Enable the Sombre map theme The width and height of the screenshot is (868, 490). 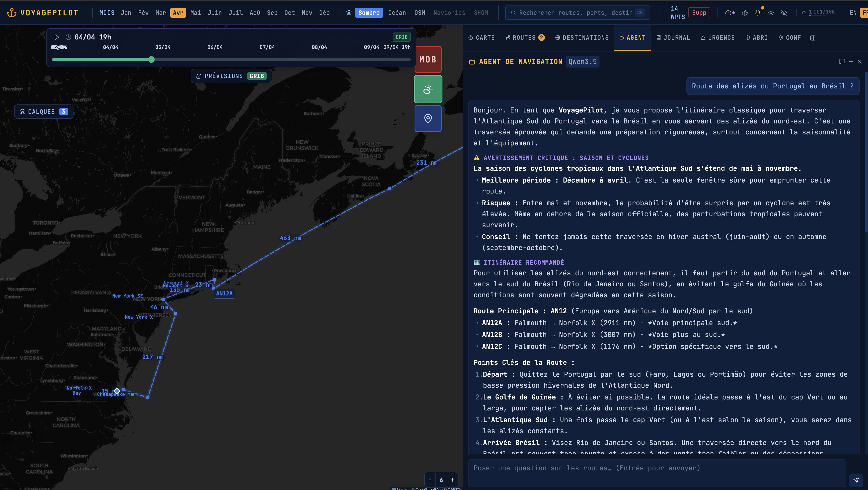pyautogui.click(x=369, y=12)
